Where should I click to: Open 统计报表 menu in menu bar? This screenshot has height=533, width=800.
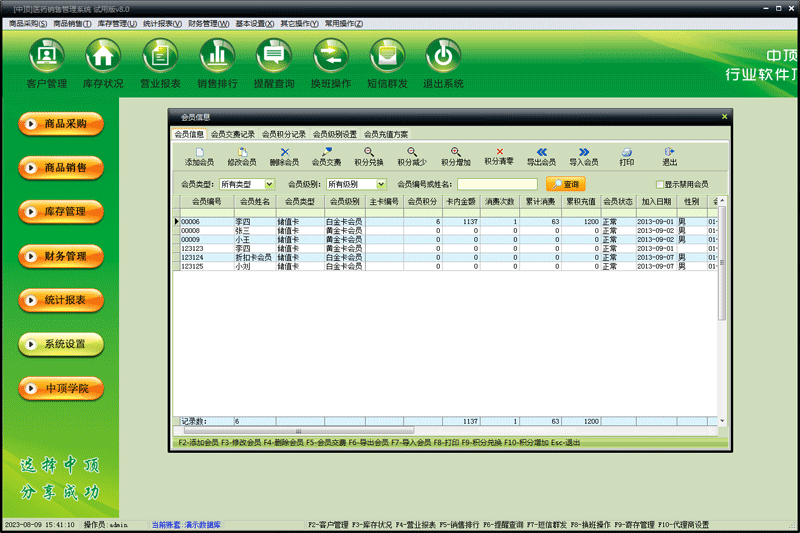(x=162, y=23)
